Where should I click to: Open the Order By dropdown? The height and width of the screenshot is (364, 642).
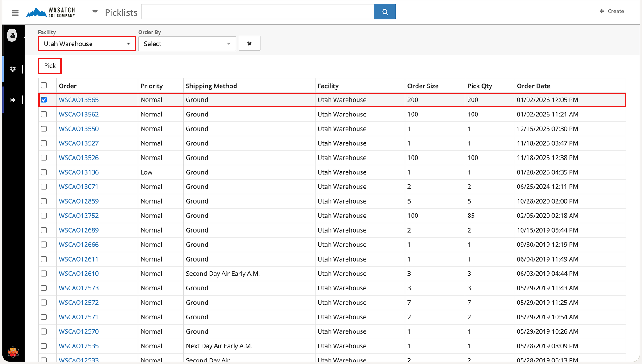[x=187, y=44]
